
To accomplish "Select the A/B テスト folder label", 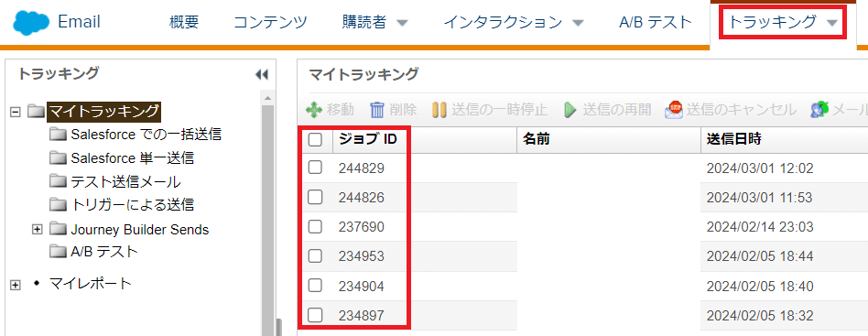I will [103, 252].
